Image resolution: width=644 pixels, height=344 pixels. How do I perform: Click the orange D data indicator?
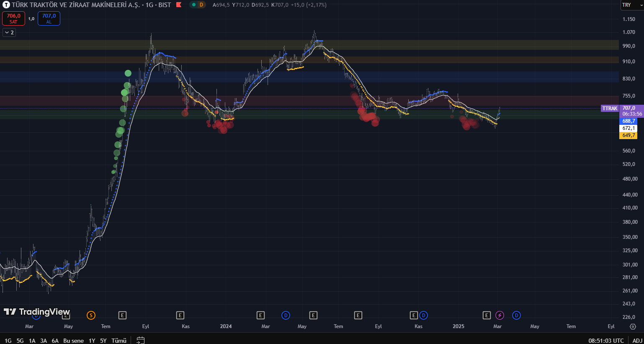coord(201,5)
